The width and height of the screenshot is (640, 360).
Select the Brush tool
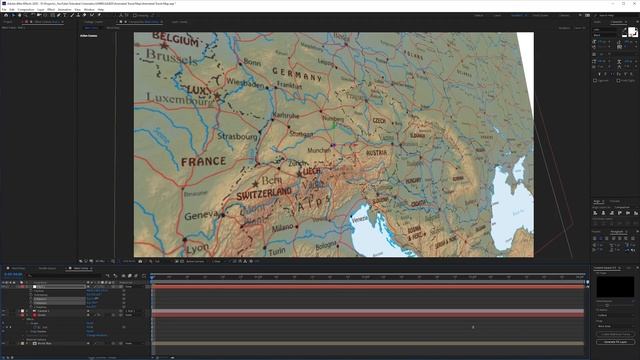[x=72, y=15]
